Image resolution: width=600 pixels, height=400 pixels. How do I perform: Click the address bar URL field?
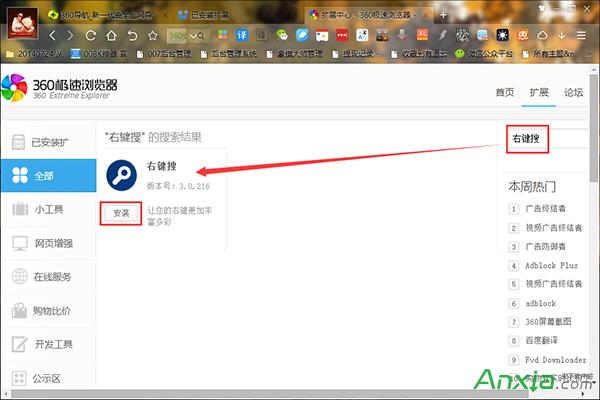click(x=178, y=36)
